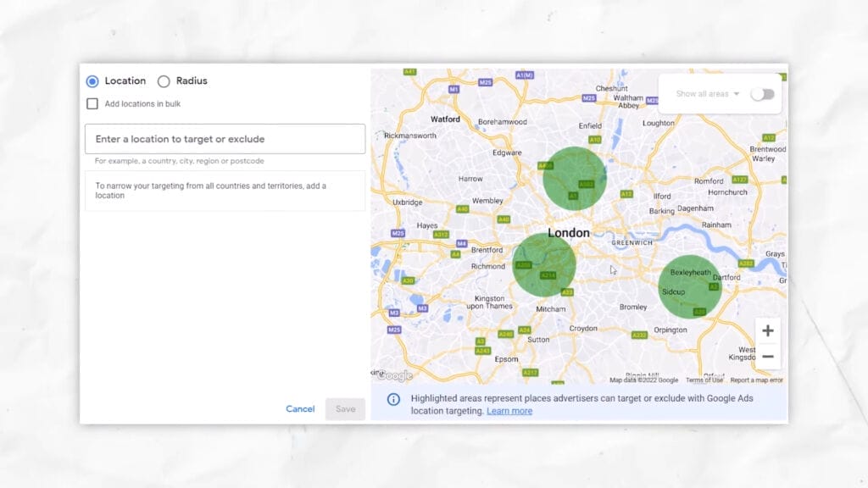Click the map zoom in icon
Viewport: 868px width, 488px height.
[767, 330]
